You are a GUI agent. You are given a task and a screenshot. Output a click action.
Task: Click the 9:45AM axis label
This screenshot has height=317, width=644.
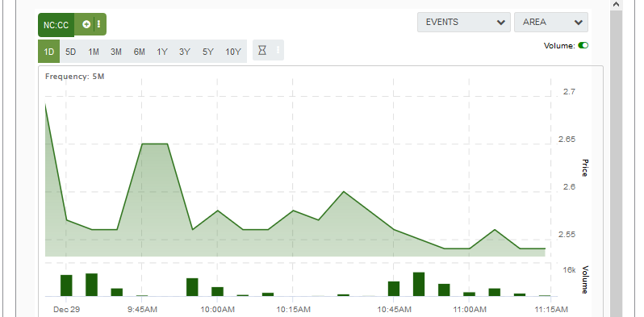click(142, 309)
